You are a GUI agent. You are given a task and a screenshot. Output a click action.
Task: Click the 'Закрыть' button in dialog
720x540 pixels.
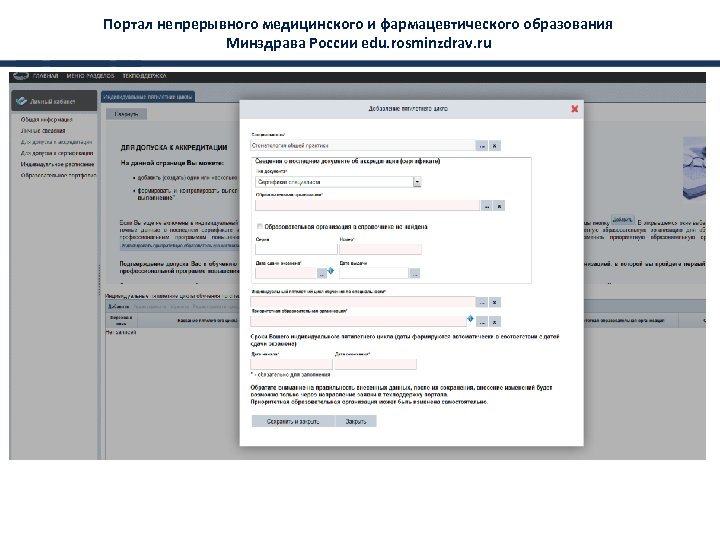point(356,421)
